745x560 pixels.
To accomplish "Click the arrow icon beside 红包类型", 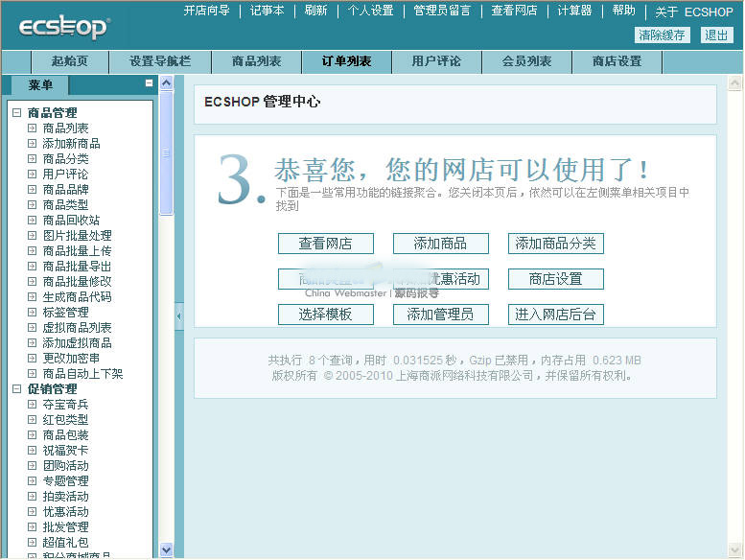I will click(33, 420).
